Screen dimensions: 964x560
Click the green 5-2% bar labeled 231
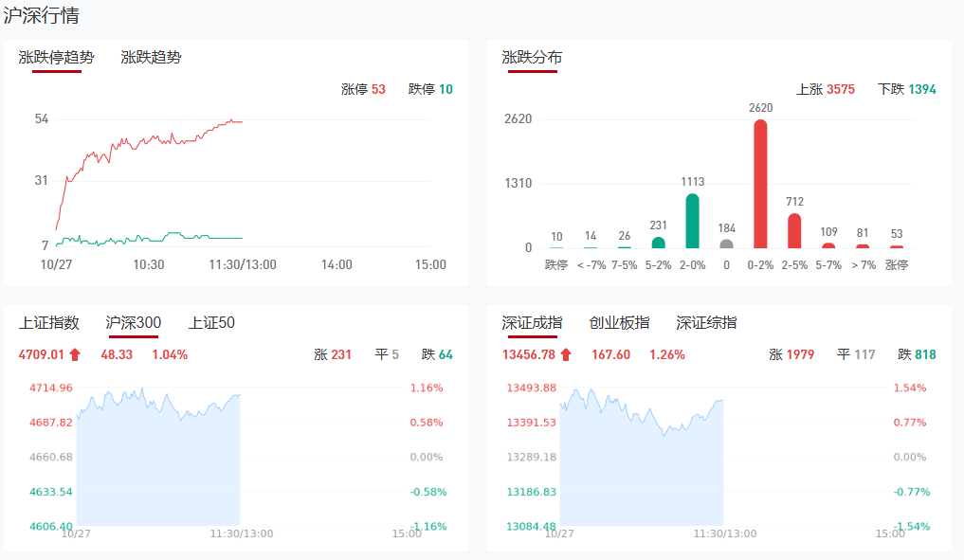pos(658,243)
